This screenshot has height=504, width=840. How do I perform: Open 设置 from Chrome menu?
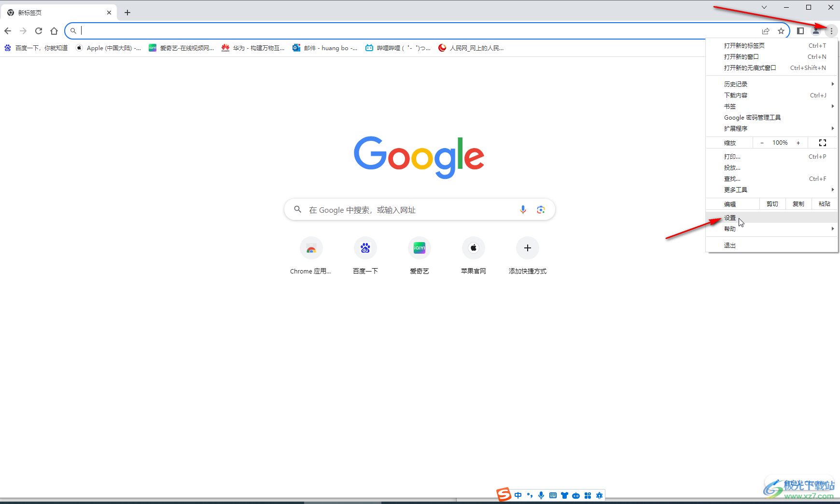[x=772, y=218]
